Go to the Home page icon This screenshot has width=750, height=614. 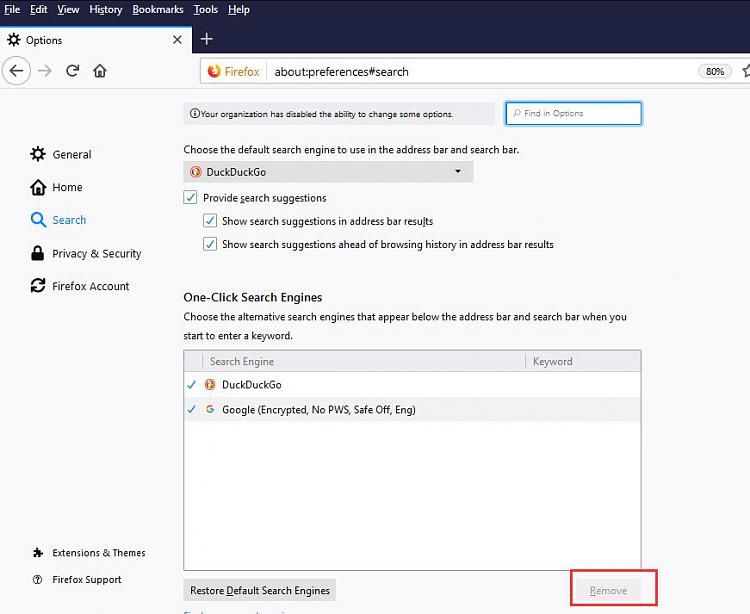[100, 71]
